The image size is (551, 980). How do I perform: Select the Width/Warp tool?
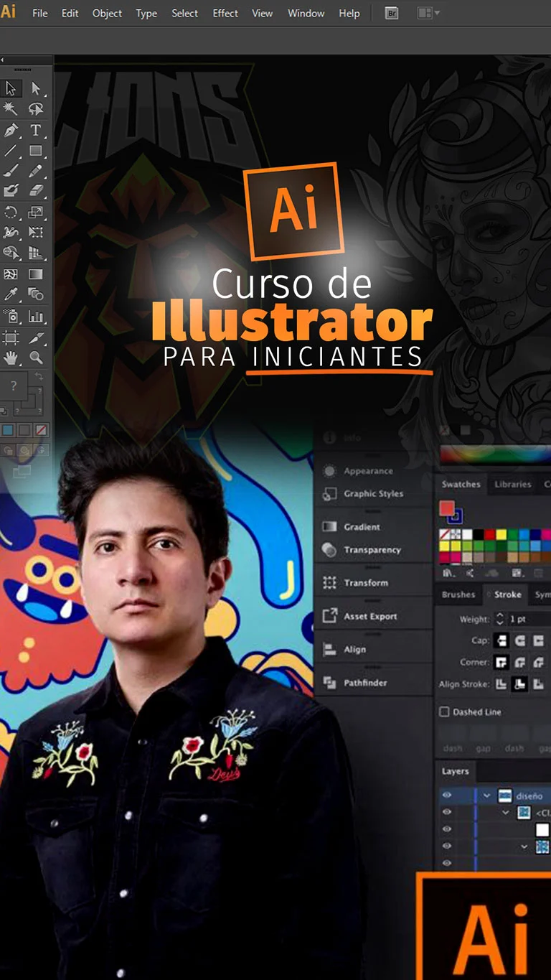(x=11, y=233)
